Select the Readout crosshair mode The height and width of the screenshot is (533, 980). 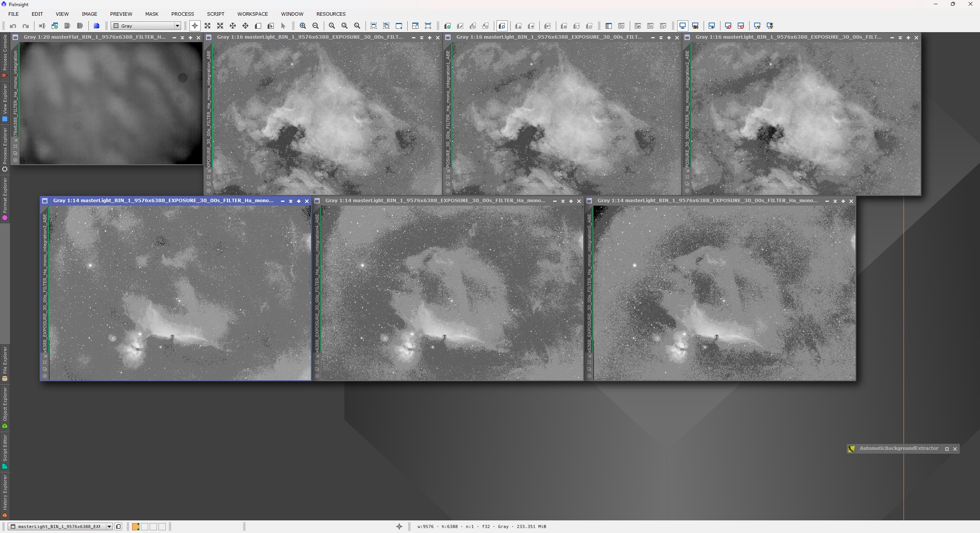tap(195, 26)
